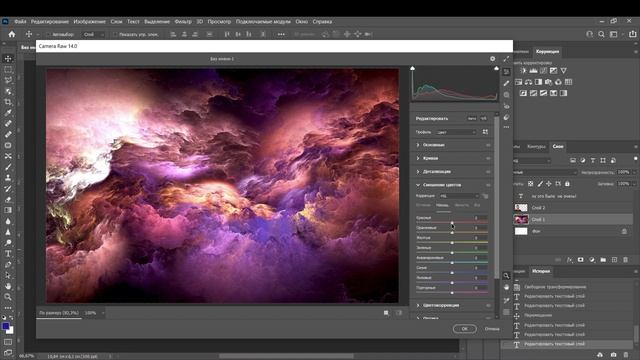Select the Camera Raw zoom tool icon
Viewport: 640px width, 360px height.
click(x=507, y=276)
